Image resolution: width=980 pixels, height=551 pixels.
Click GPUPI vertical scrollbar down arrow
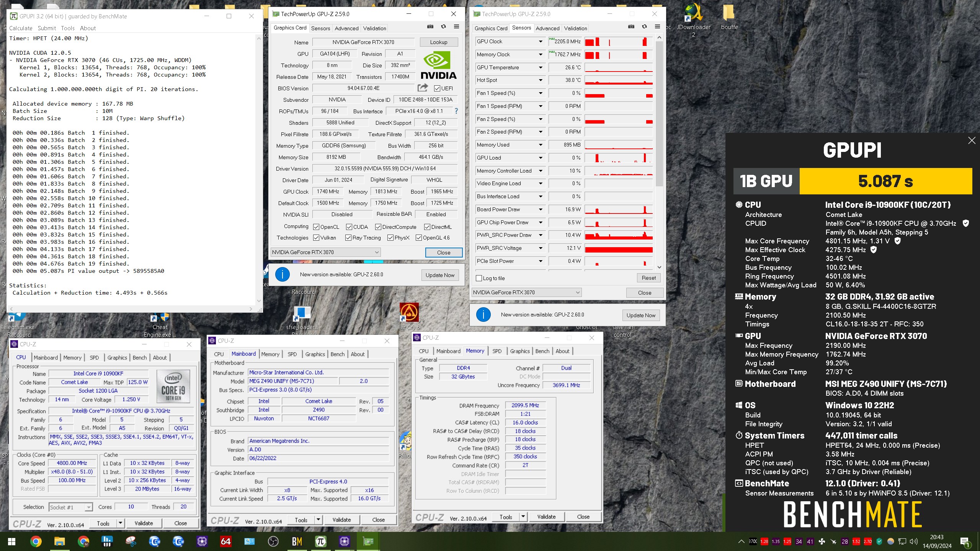259,301
